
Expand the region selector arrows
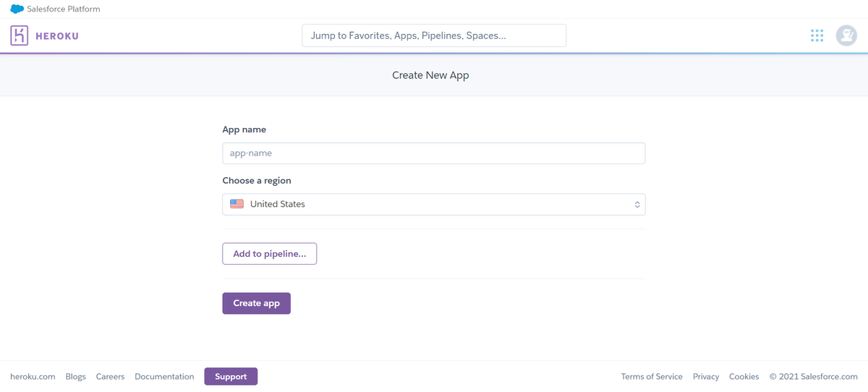point(637,205)
